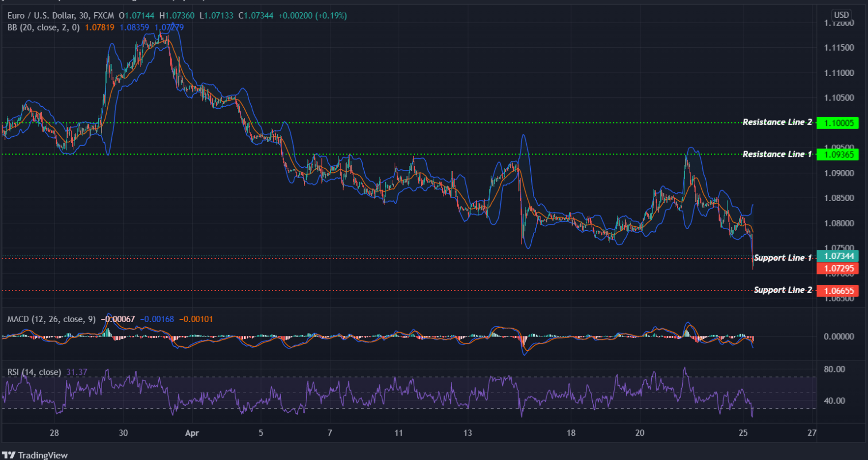Click the green 1.10005 price tag

point(838,123)
